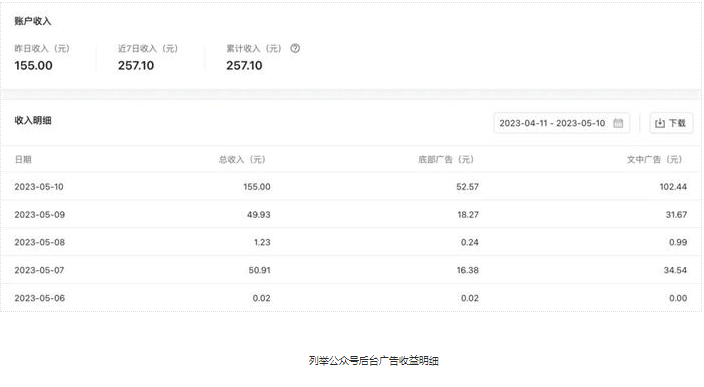Click date cell 2023-05-06
This screenshot has width=704, height=387.
40,298
